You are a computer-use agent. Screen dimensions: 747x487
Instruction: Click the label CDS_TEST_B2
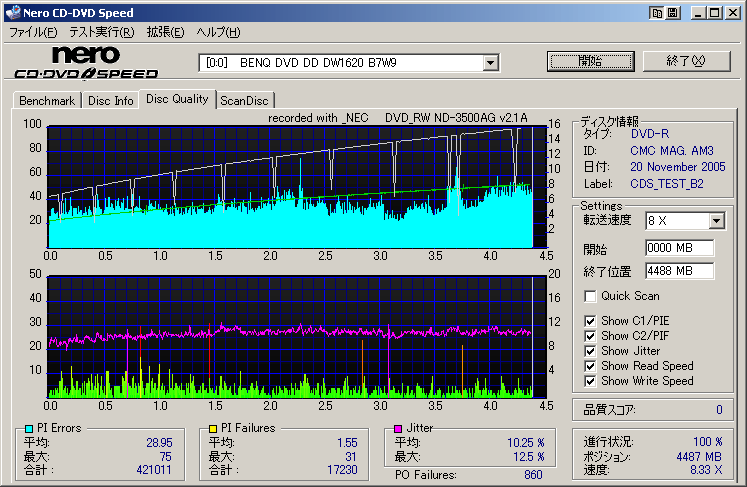[666, 184]
